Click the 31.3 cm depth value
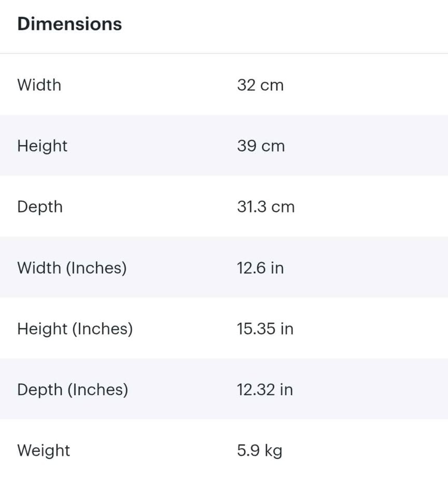Screen dimensions: 448x498 (x=265, y=206)
